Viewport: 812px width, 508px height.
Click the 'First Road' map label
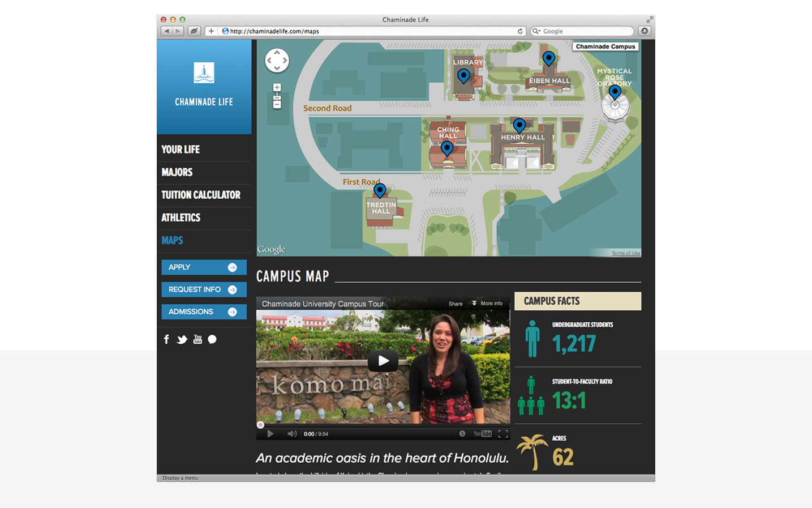(362, 182)
